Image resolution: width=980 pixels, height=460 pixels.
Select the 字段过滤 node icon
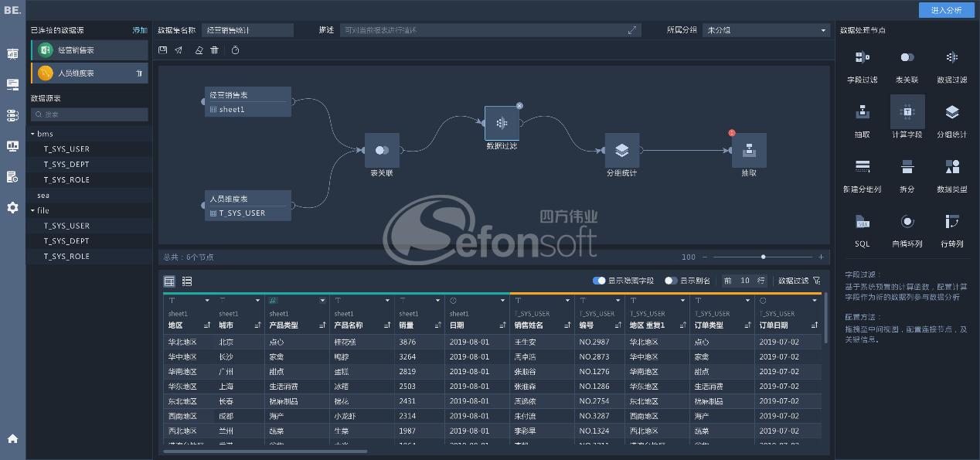tap(863, 58)
